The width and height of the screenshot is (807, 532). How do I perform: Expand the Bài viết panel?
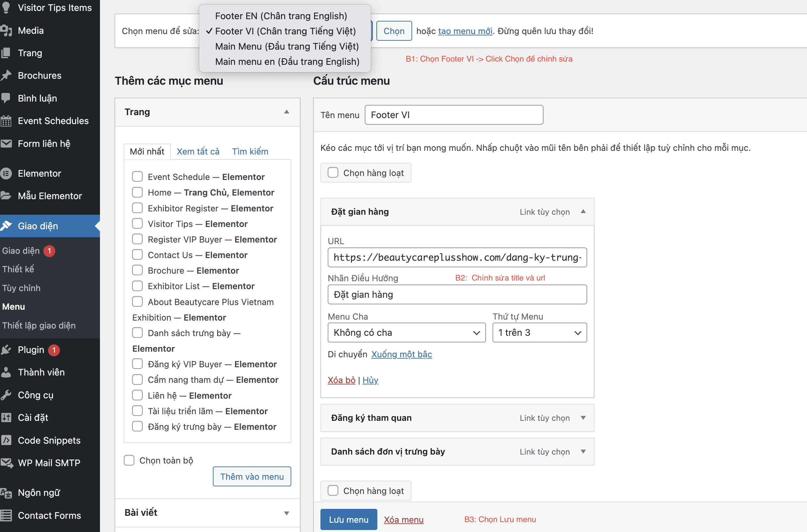click(286, 513)
